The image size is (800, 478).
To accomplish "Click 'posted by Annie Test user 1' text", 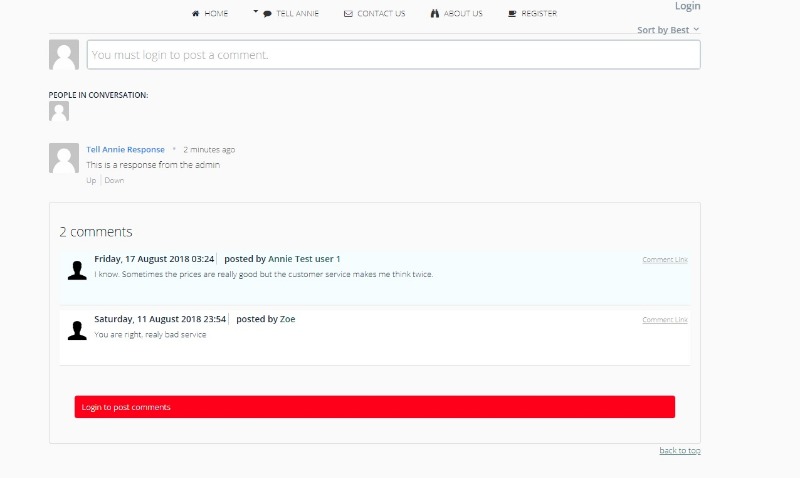I will pyautogui.click(x=282, y=259).
